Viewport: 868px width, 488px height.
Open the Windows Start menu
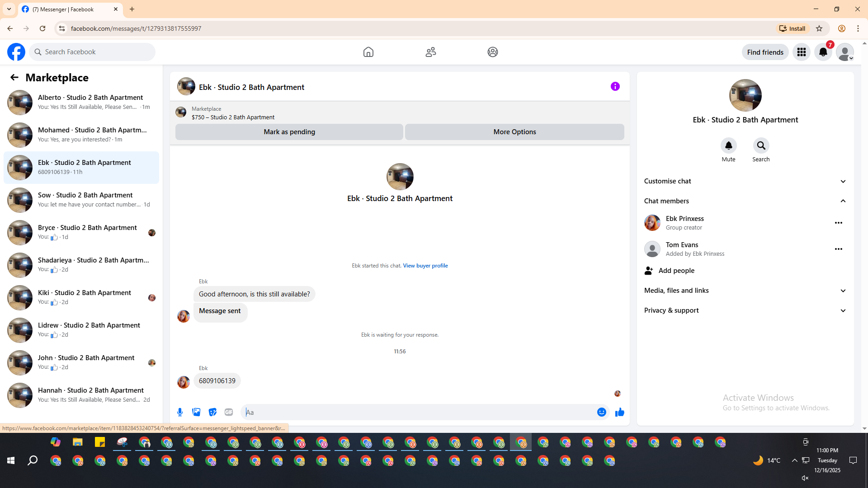click(x=11, y=460)
